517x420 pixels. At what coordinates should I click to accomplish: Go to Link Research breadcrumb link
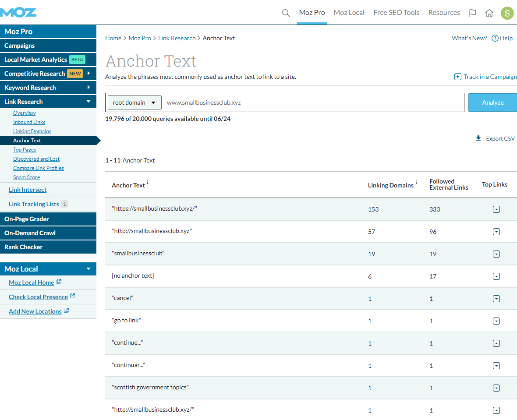(x=177, y=38)
